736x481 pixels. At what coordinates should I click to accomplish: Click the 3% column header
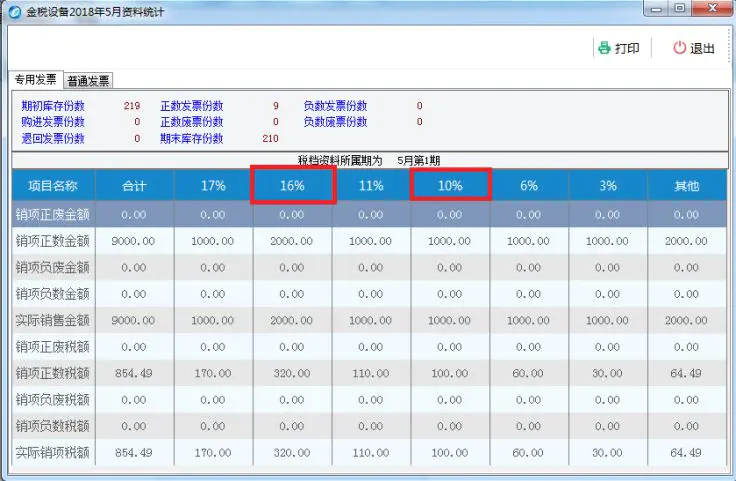click(607, 186)
